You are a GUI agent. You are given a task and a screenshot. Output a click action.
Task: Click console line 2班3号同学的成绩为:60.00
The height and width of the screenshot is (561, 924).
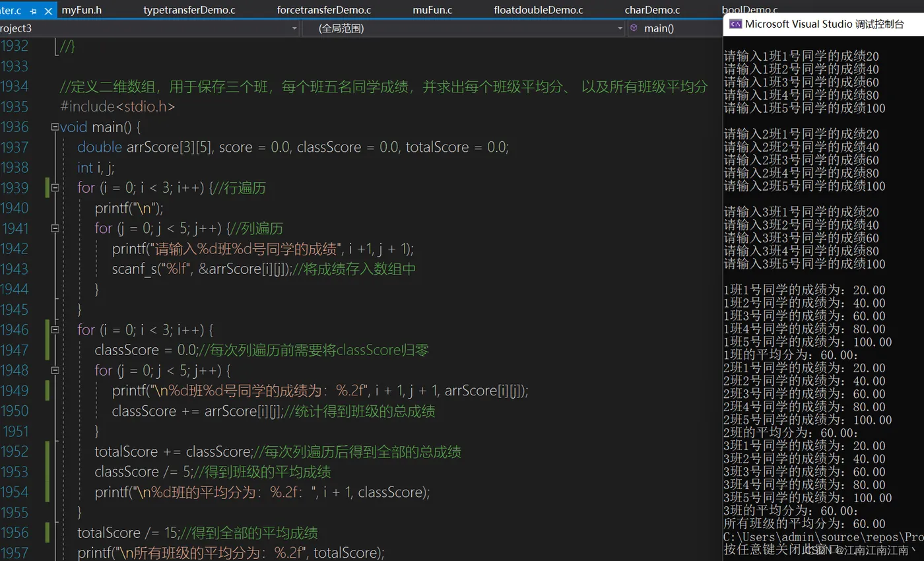coord(805,394)
